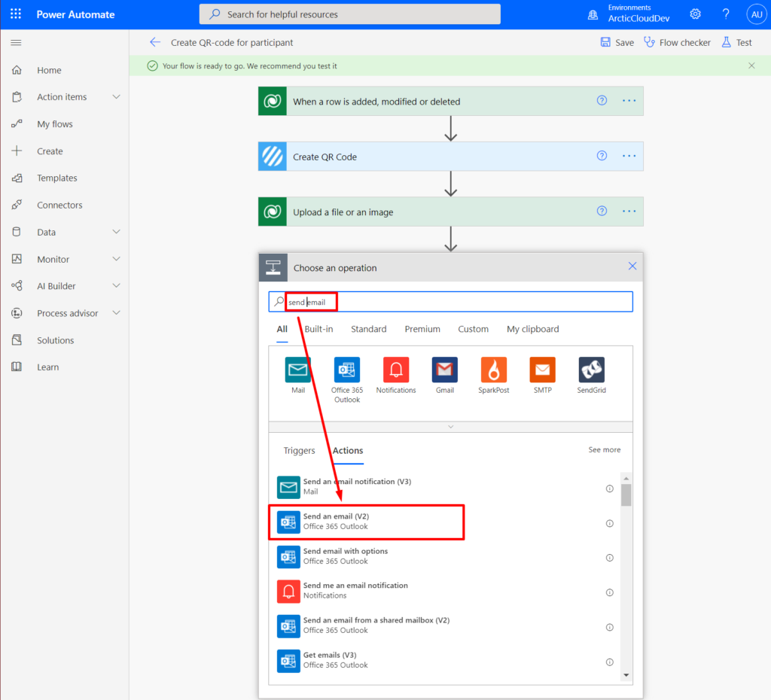Select Create in the sidebar

[x=50, y=151]
